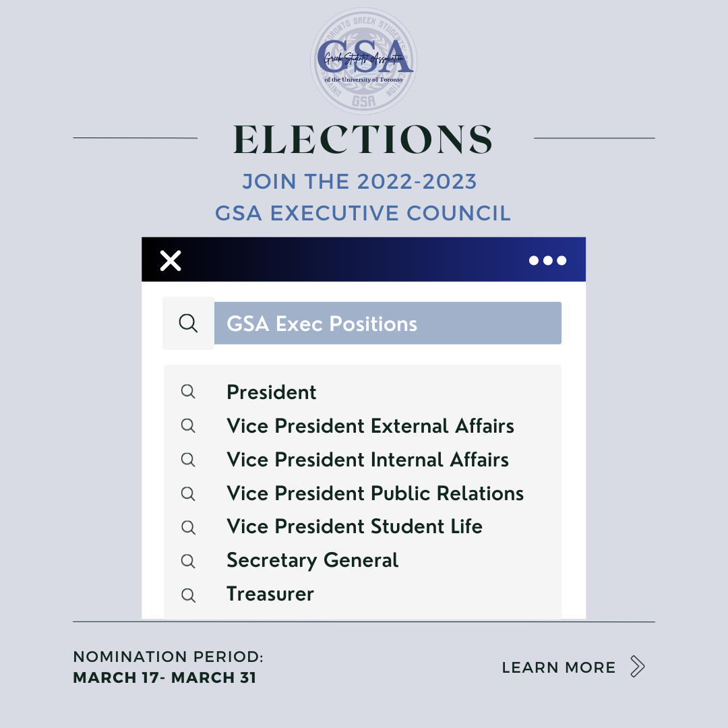Click search icon beside Secretary General

pos(188,561)
